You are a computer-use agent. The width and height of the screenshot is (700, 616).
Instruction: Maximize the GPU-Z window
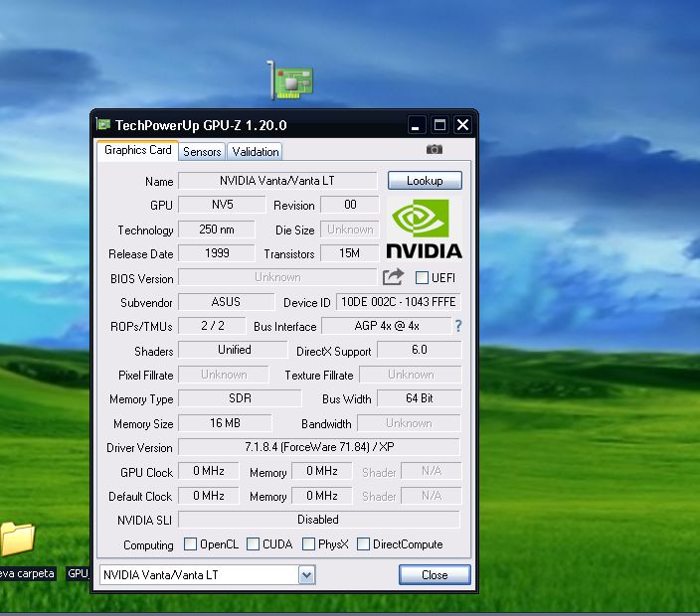pos(439,125)
